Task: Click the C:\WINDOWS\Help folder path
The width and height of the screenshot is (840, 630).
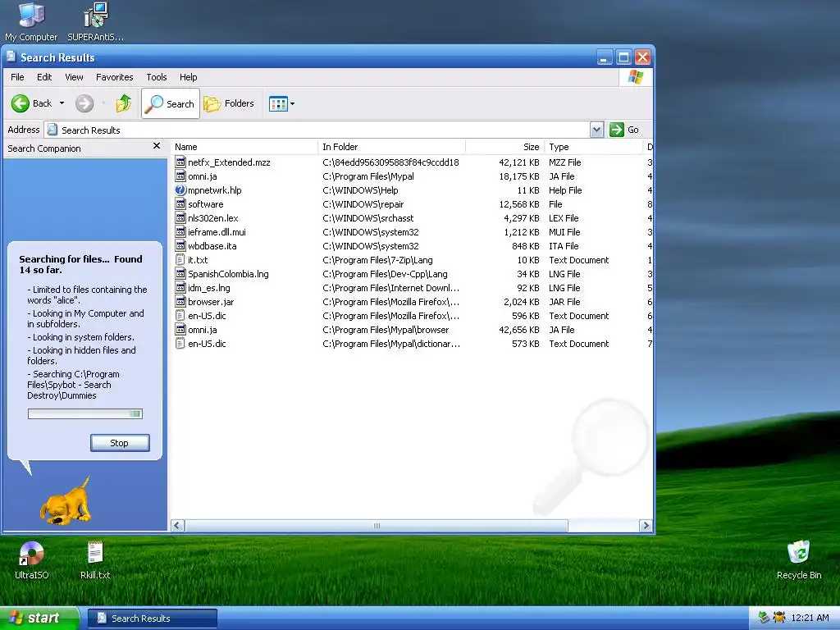Action: click(360, 190)
